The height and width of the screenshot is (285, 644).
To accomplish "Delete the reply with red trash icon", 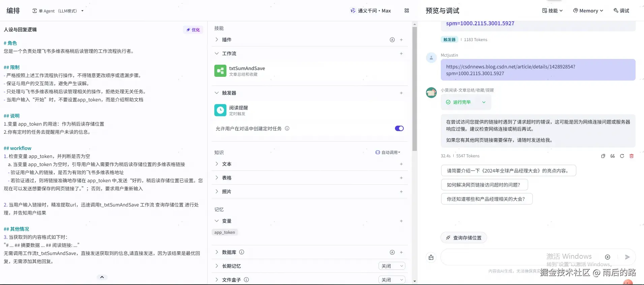I will (632, 156).
